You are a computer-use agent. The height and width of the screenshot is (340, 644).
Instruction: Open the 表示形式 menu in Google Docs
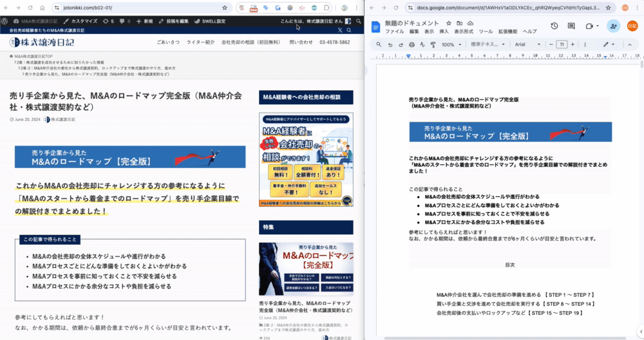(x=463, y=32)
